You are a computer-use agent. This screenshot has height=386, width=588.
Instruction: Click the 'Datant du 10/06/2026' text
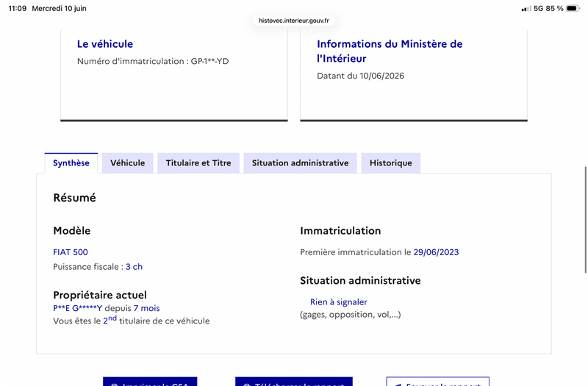click(x=360, y=76)
